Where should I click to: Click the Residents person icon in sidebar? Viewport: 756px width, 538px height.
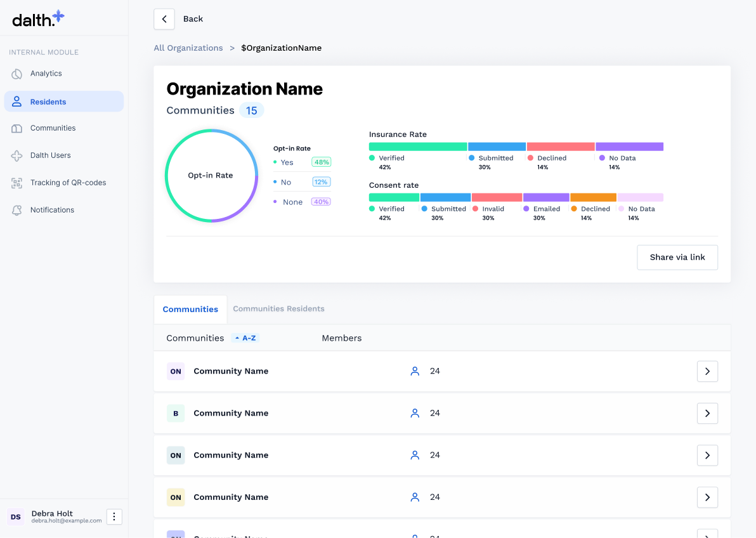(x=17, y=102)
